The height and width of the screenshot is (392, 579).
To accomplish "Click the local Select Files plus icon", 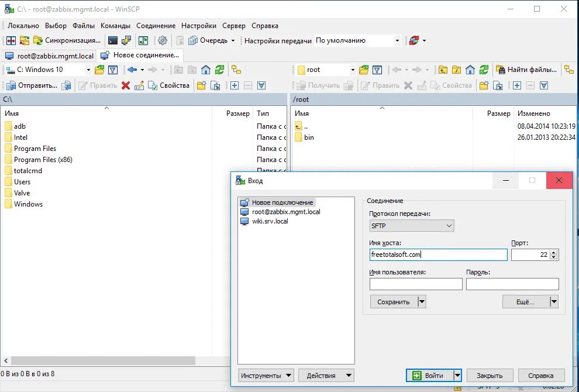I will (235, 85).
